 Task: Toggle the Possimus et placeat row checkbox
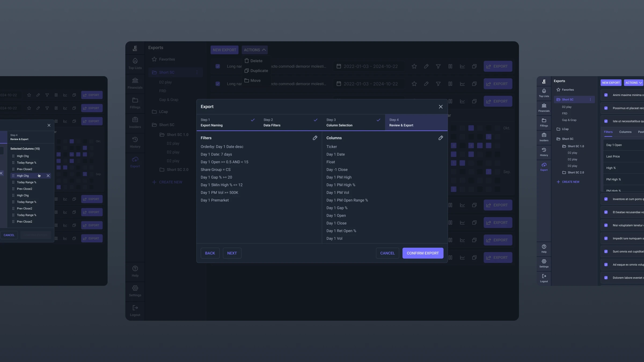pos(606,108)
